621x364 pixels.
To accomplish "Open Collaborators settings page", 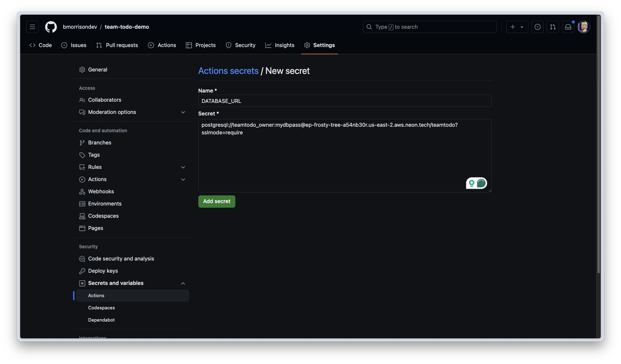I will pos(105,100).
